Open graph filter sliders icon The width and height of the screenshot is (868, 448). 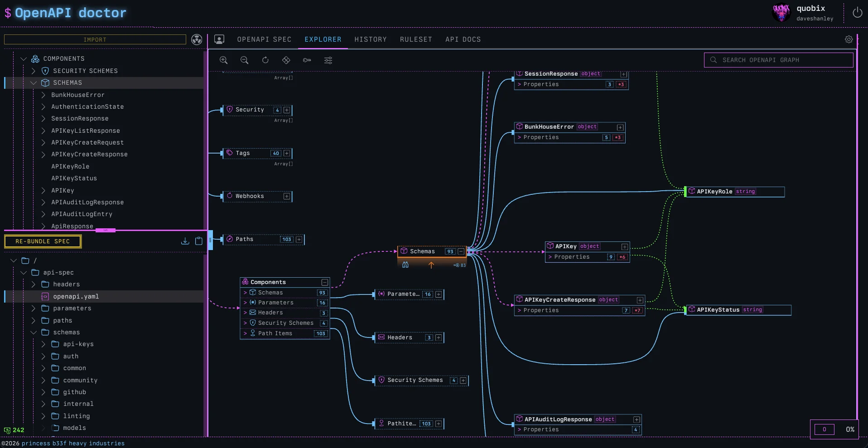coord(328,60)
